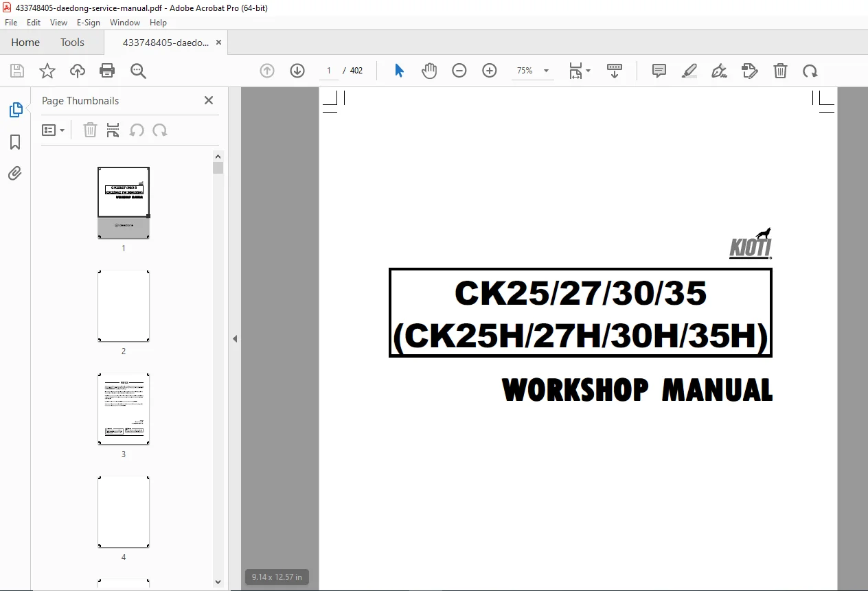The image size is (868, 591).
Task: Zoom in with the plus icon
Action: (490, 71)
